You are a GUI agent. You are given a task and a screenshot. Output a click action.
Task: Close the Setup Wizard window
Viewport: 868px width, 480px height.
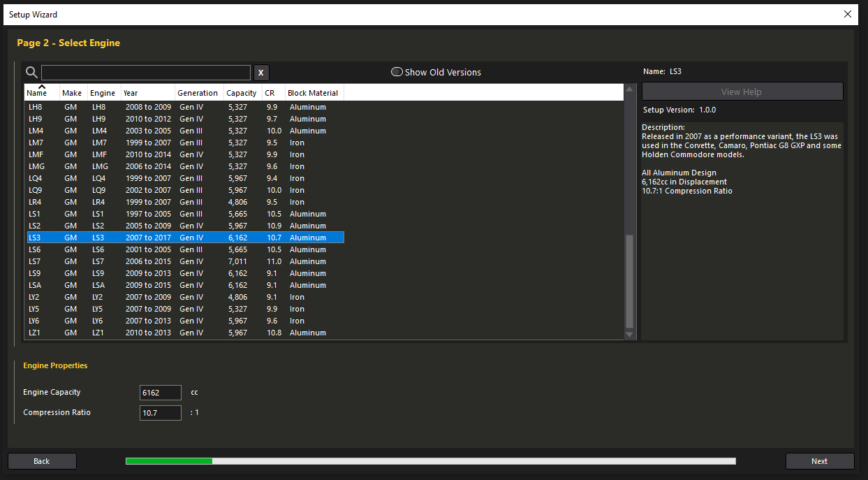click(x=848, y=14)
